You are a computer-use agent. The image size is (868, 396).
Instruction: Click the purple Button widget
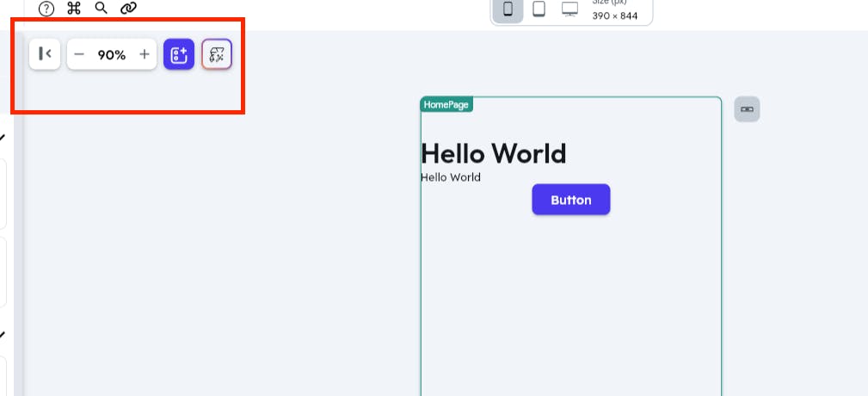[x=571, y=200]
